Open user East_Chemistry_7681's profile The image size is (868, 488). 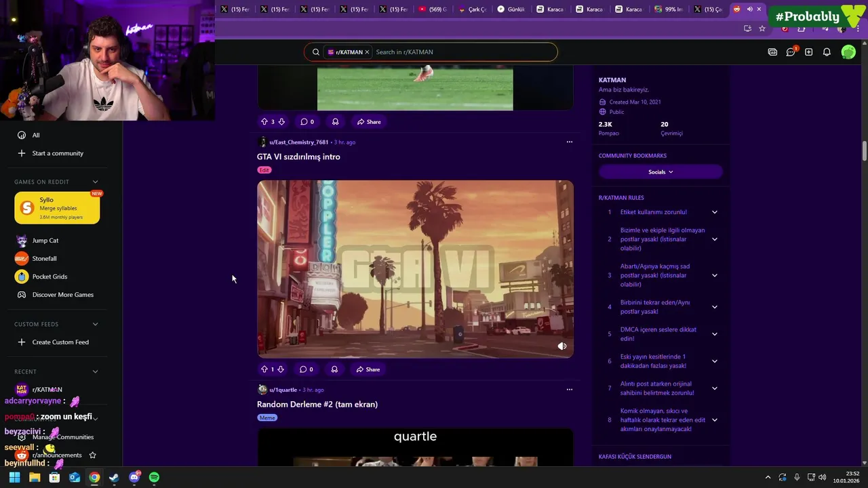[x=298, y=142]
